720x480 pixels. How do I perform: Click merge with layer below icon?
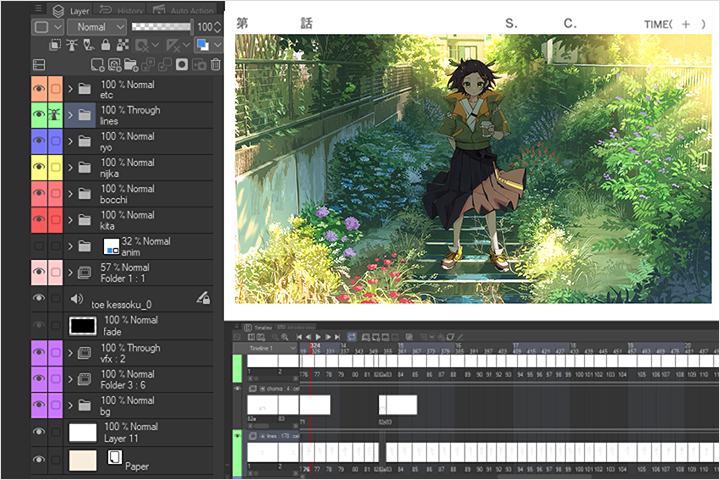(165, 65)
